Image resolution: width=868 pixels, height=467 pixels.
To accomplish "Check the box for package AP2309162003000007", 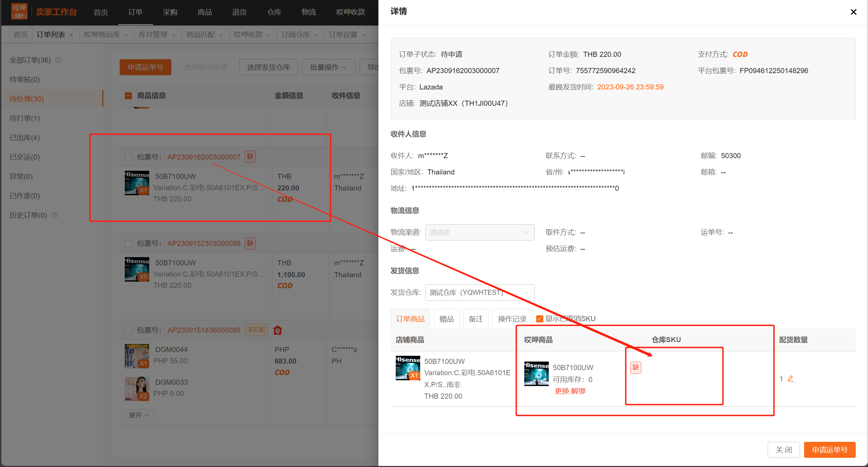I will (x=128, y=157).
